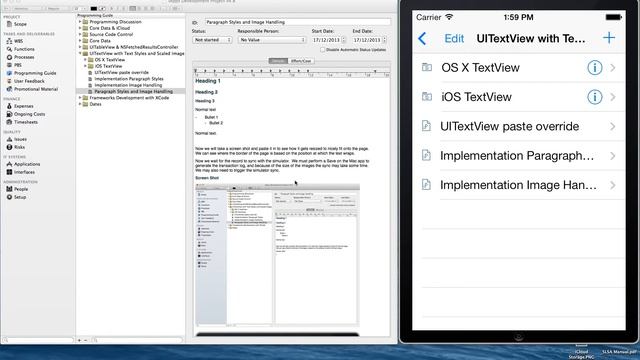Tap the info icon for OS X TextView
The width and height of the screenshot is (640, 360).
(x=595, y=68)
